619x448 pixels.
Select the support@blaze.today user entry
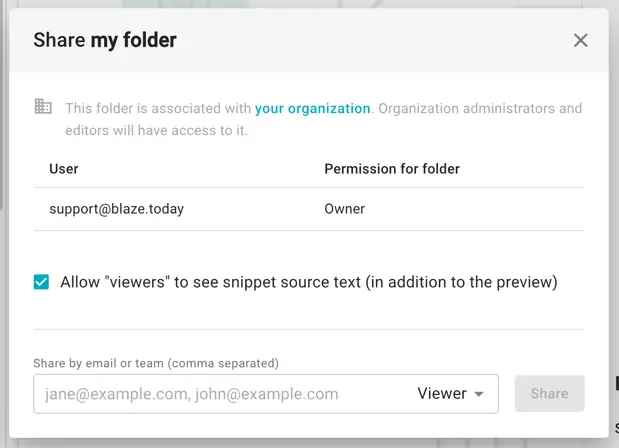click(116, 209)
